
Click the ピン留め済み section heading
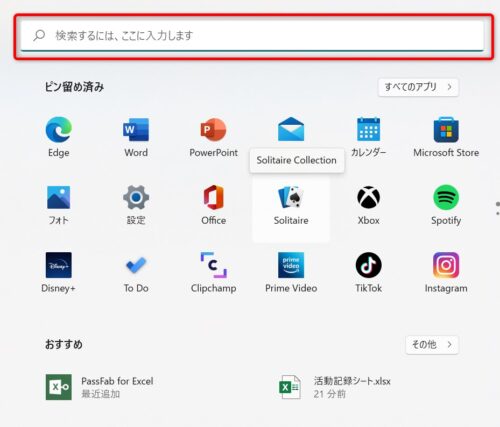click(74, 87)
